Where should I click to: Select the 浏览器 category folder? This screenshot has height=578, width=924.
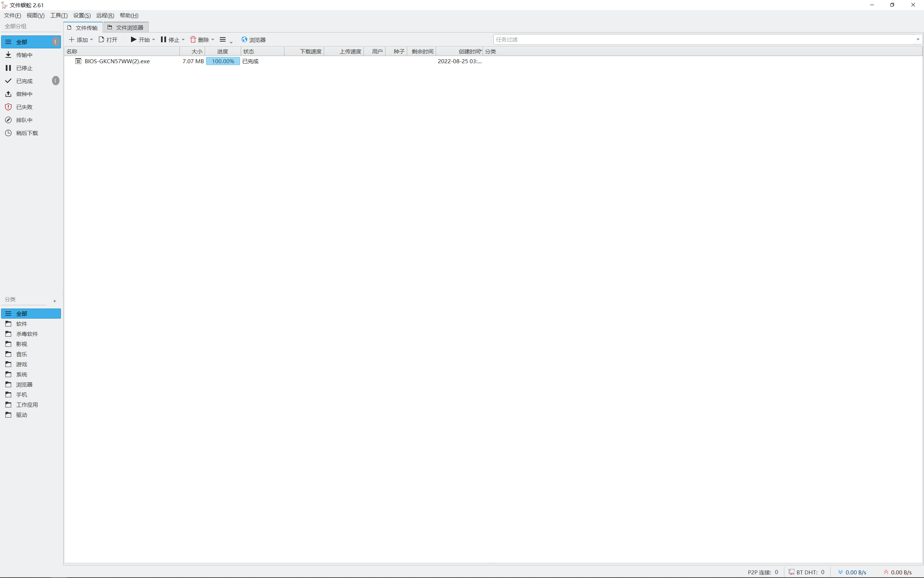coord(31,385)
